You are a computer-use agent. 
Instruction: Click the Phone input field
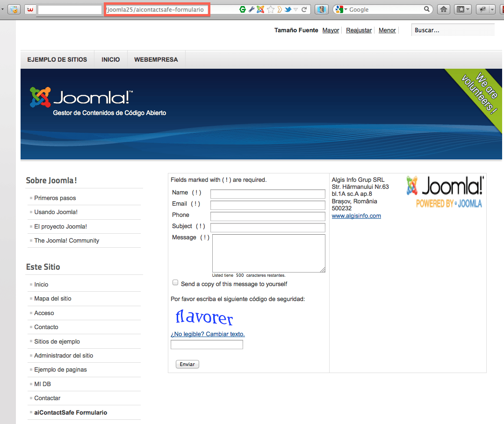(x=268, y=216)
